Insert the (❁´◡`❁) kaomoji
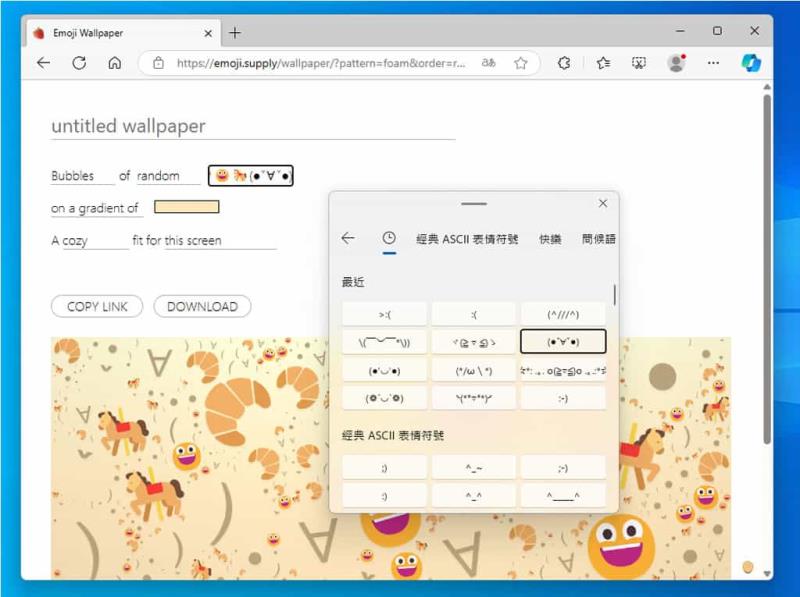 click(x=384, y=398)
